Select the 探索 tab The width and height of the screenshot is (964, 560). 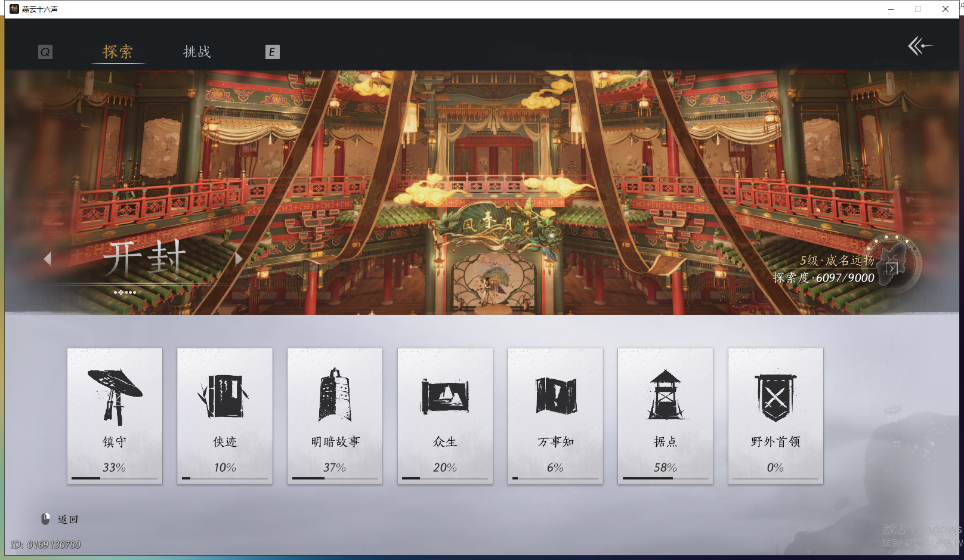[118, 52]
